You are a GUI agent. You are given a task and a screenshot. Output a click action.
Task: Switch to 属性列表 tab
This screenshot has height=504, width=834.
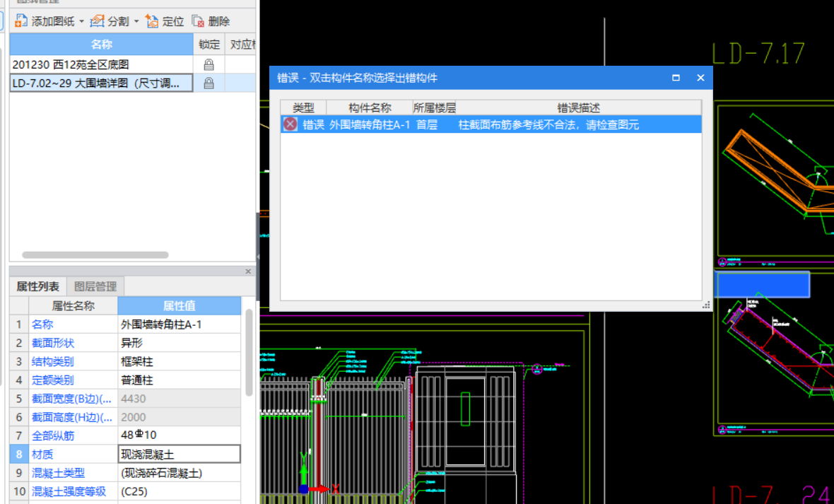coord(37,286)
